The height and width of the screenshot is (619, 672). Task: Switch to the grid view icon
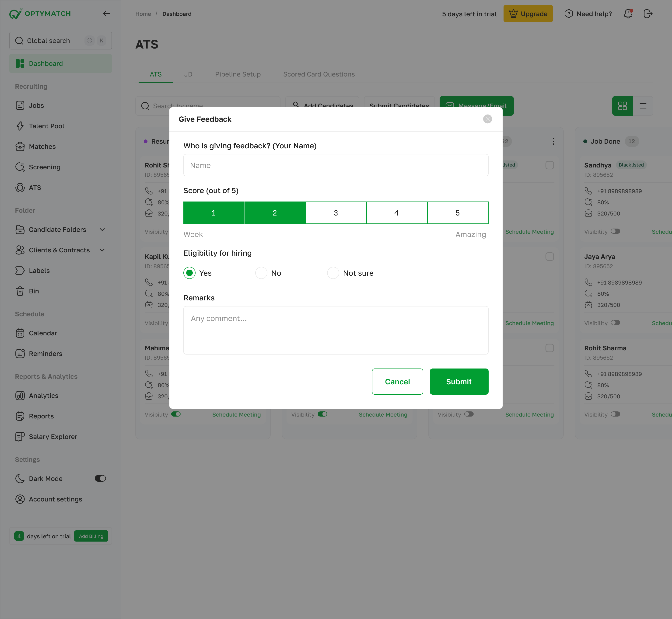[x=622, y=106]
